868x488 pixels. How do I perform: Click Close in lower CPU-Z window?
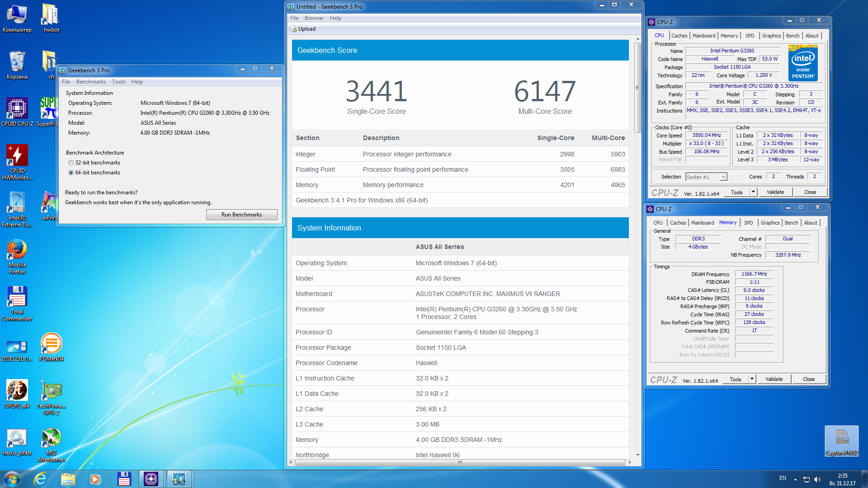pyautogui.click(x=809, y=379)
